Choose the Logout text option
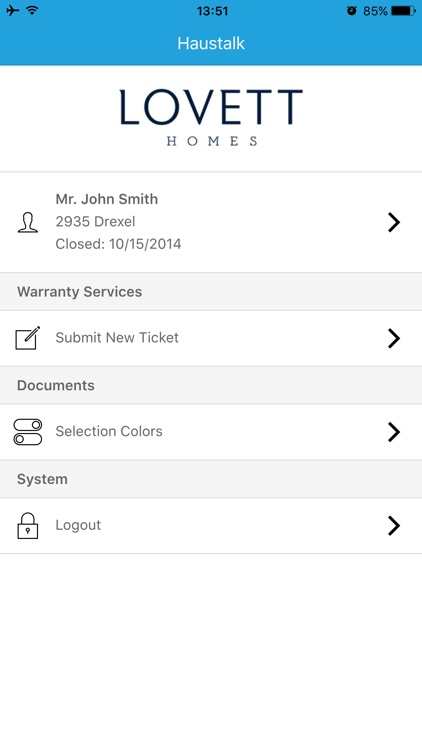The height and width of the screenshot is (750, 422). 78,525
